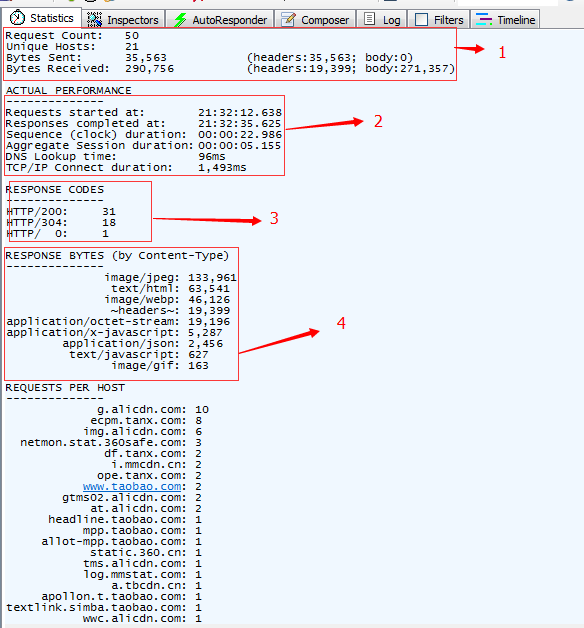This screenshot has width=584, height=628.
Task: Click the Bytes Received value 290,756
Action: pos(149,69)
